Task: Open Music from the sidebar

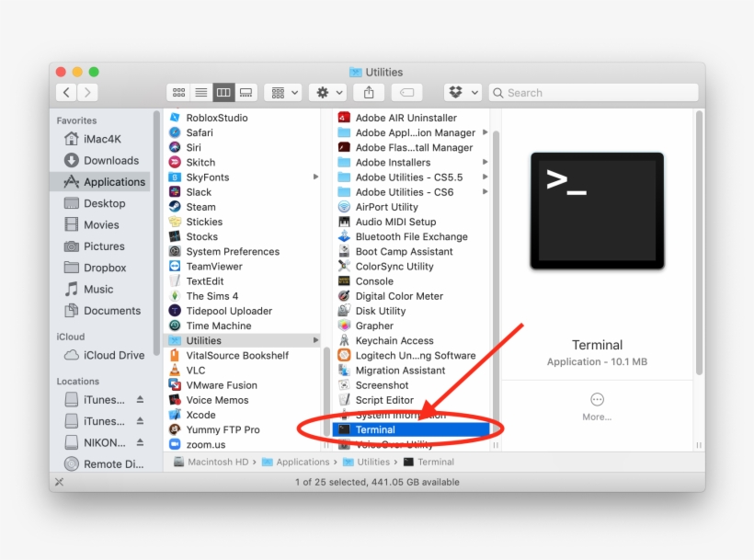Action: click(x=100, y=289)
